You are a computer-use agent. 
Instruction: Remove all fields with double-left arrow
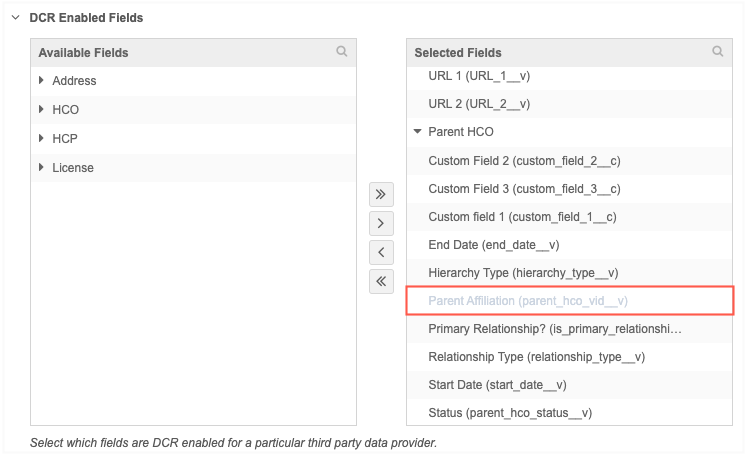click(x=381, y=281)
